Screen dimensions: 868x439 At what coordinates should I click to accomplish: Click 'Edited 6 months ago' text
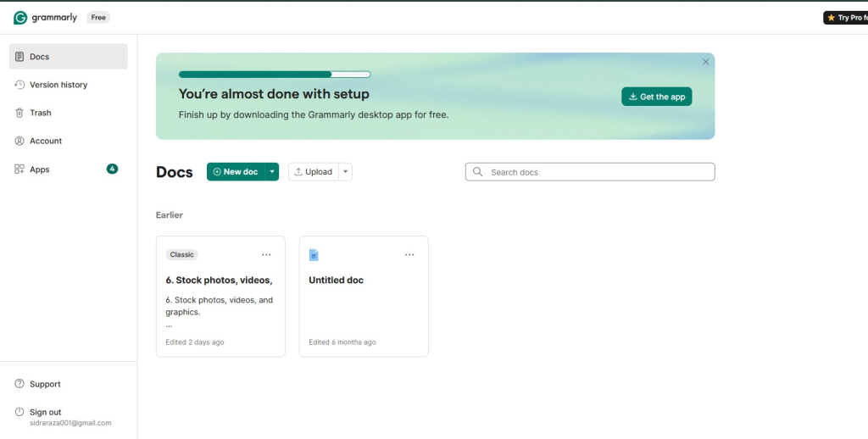click(x=342, y=342)
